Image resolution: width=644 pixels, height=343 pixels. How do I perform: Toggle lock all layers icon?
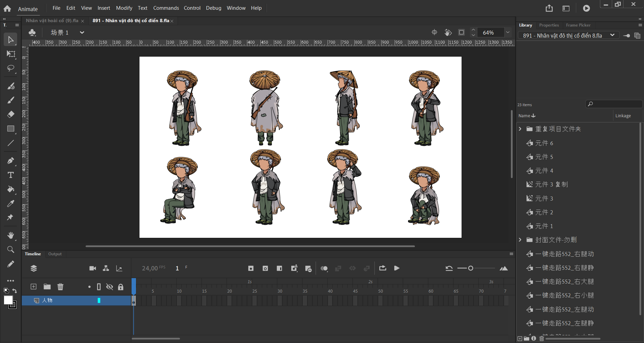coord(120,287)
